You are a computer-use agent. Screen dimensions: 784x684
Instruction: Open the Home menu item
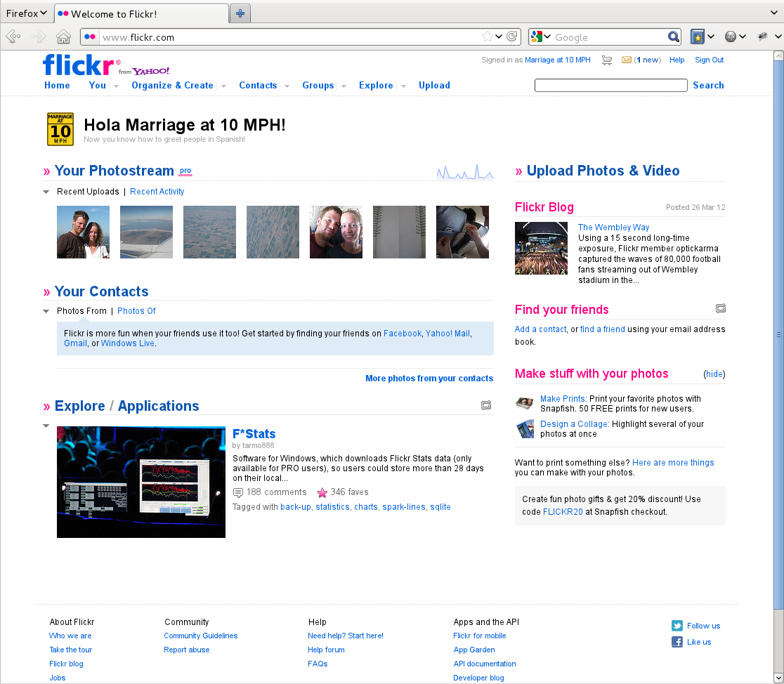pos(57,86)
